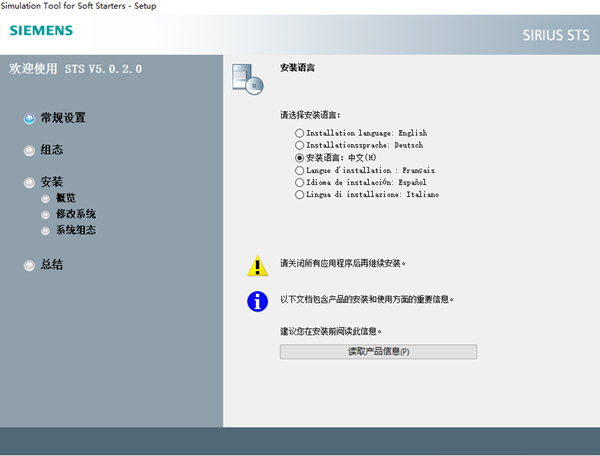Open the 修改系统 sub-step

68,214
